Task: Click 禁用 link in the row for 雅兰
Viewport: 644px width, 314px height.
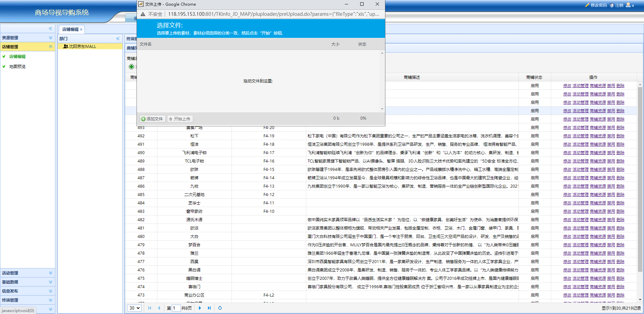Action: 611,253
